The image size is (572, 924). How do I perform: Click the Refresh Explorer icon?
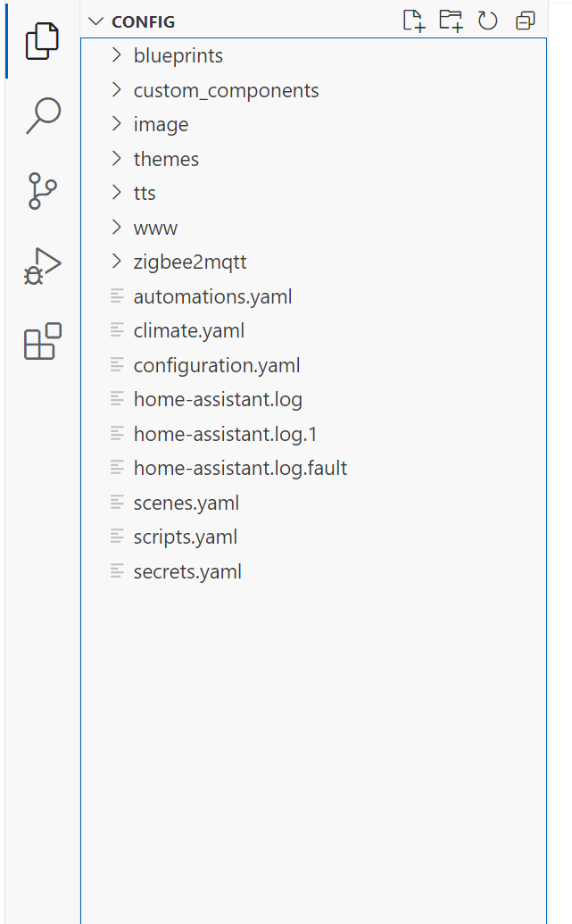487,21
